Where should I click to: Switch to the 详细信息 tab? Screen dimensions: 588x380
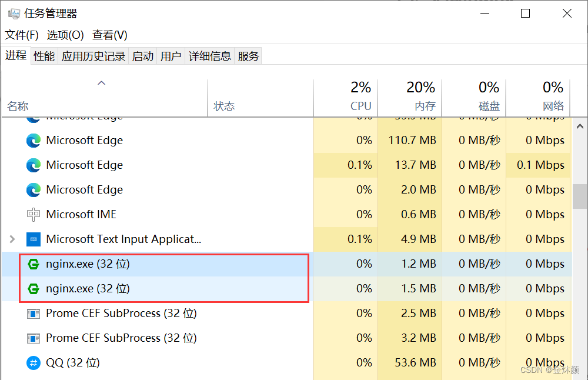210,56
